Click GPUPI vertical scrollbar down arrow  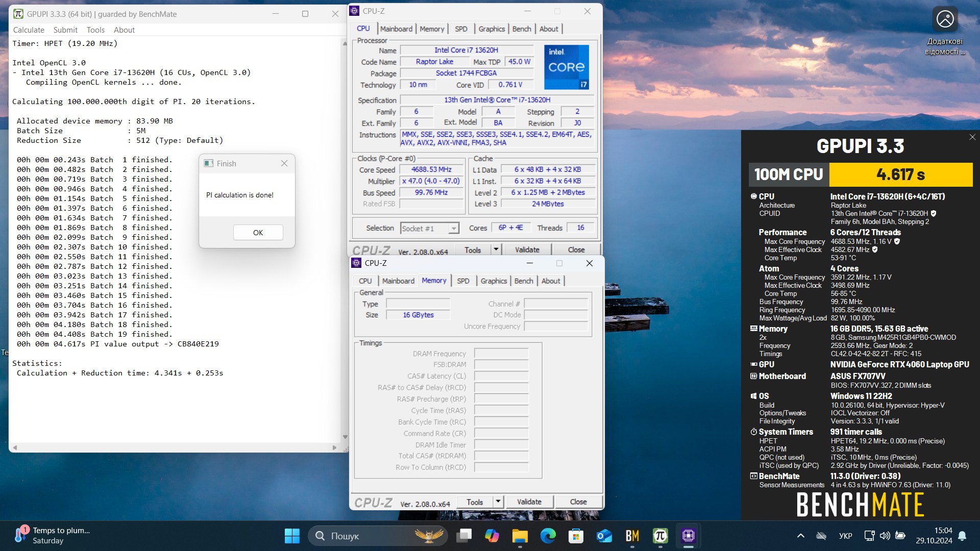coord(345,437)
